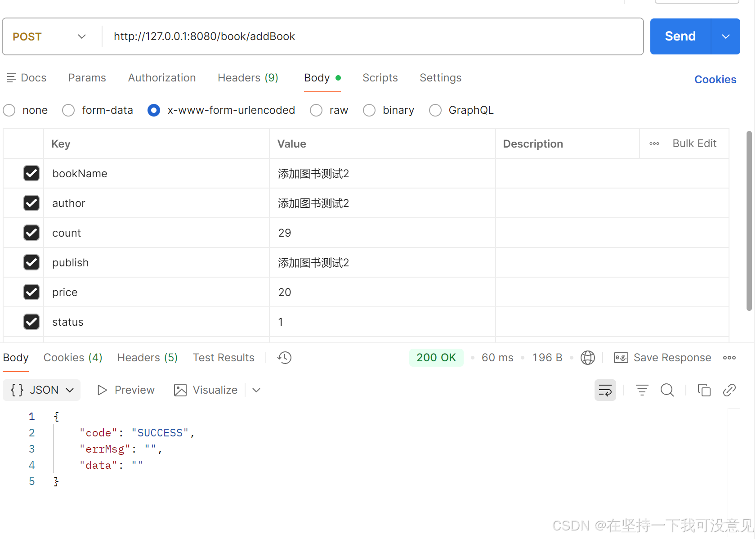The width and height of the screenshot is (756, 539).
Task: Click the bookName key cell
Action: [157, 173]
